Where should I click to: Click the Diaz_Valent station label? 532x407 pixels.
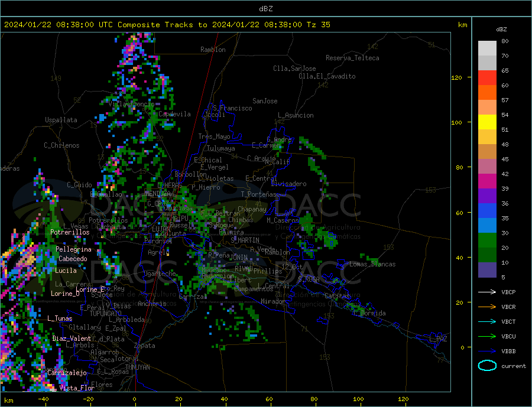click(x=72, y=338)
